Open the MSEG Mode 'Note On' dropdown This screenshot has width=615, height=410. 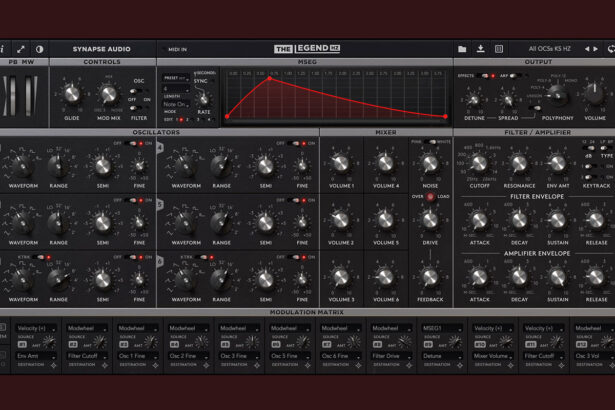point(176,104)
